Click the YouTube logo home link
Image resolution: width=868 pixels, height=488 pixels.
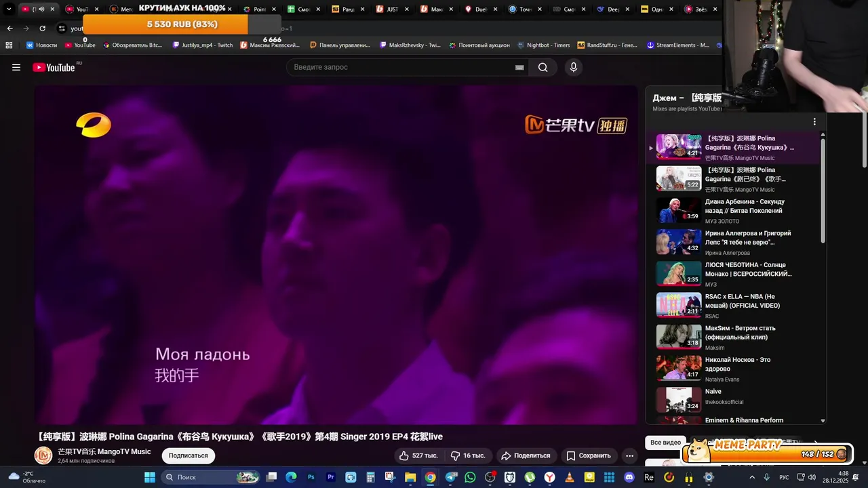pos(54,67)
